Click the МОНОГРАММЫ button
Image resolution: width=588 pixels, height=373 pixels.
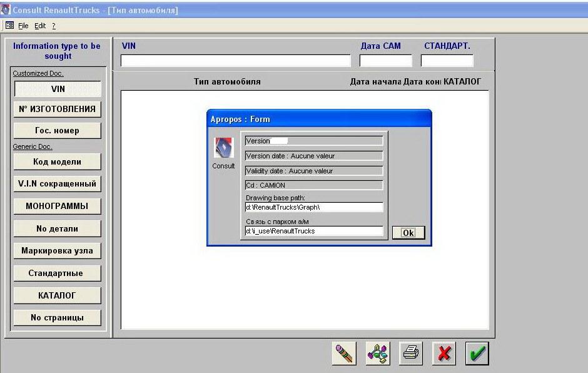tap(58, 206)
